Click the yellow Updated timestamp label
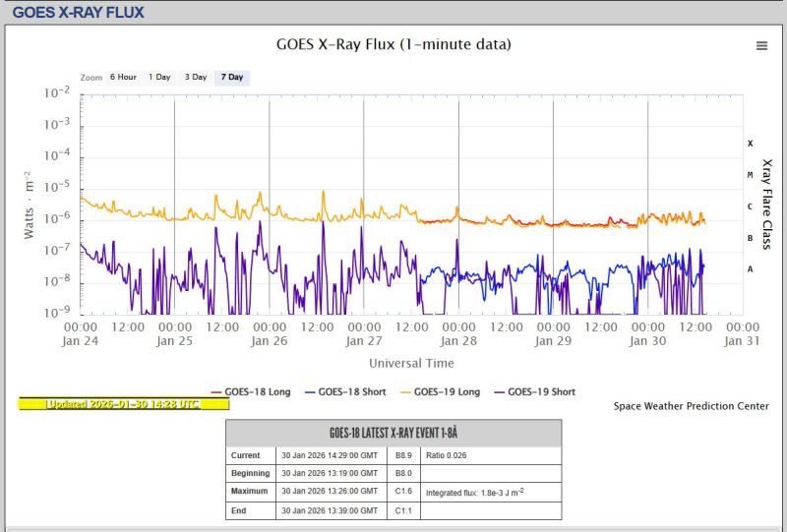 pos(110,404)
